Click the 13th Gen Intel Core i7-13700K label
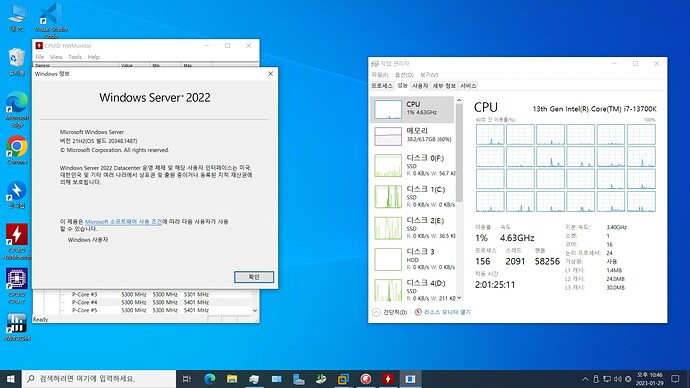The height and width of the screenshot is (388, 690). coord(595,109)
